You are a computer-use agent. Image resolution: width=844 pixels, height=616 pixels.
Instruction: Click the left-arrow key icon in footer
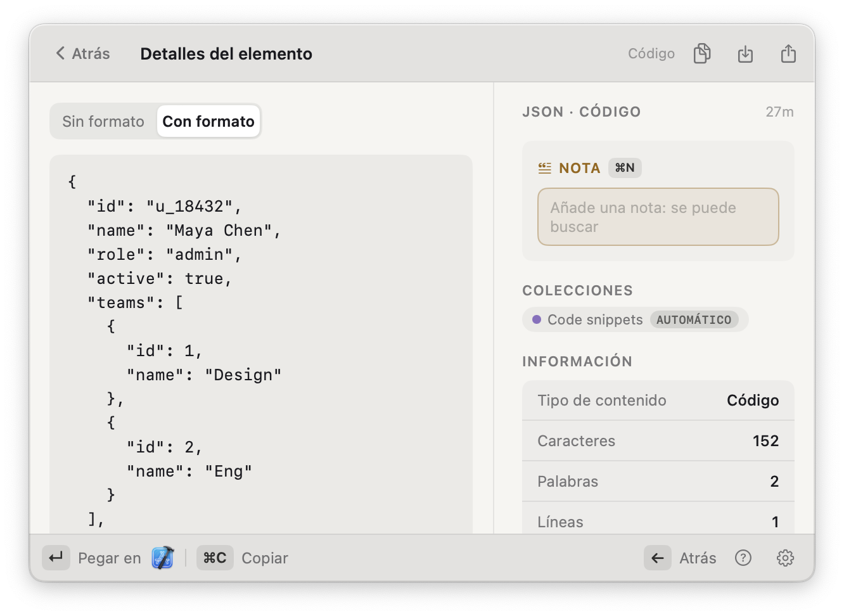(658, 558)
